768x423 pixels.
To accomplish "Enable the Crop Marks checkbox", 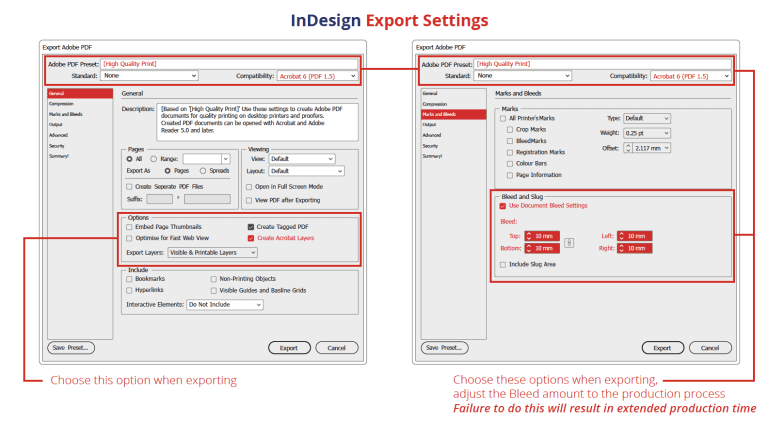I will coord(510,130).
